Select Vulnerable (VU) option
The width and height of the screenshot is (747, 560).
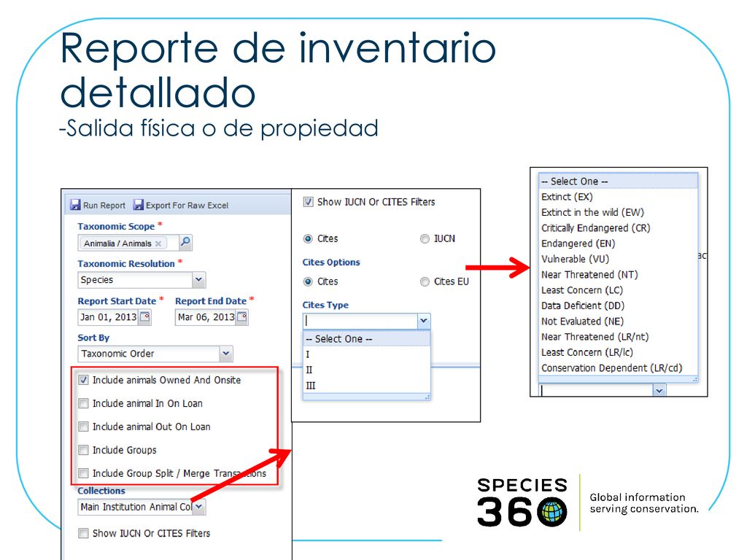click(x=619, y=259)
